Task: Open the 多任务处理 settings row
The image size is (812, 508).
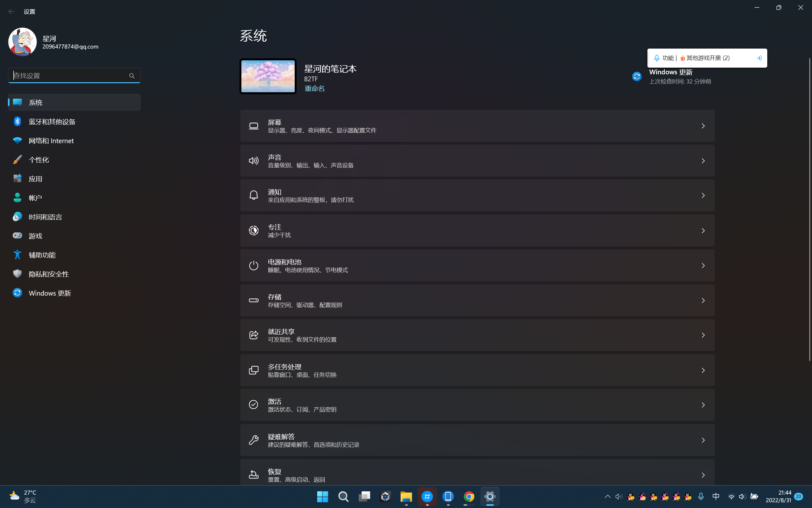Action: (x=477, y=370)
